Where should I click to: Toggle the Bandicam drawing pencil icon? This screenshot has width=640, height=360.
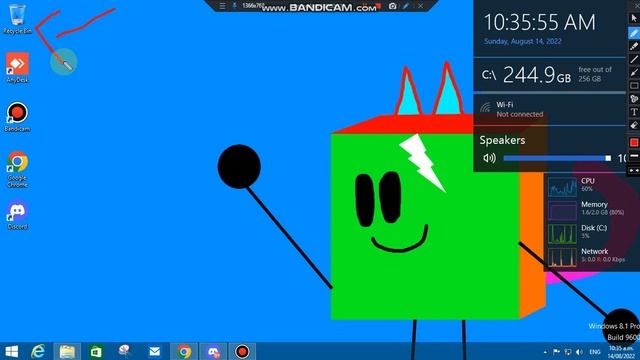pyautogui.click(x=406, y=6)
